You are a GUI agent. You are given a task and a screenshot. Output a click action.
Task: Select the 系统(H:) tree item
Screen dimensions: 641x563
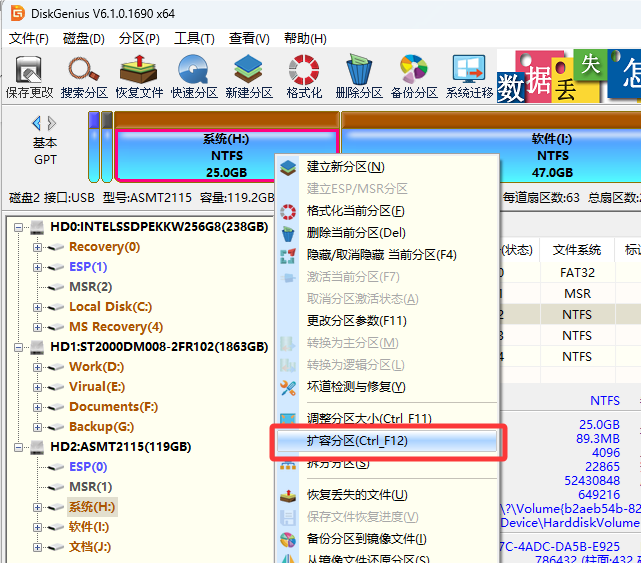[x=92, y=507]
